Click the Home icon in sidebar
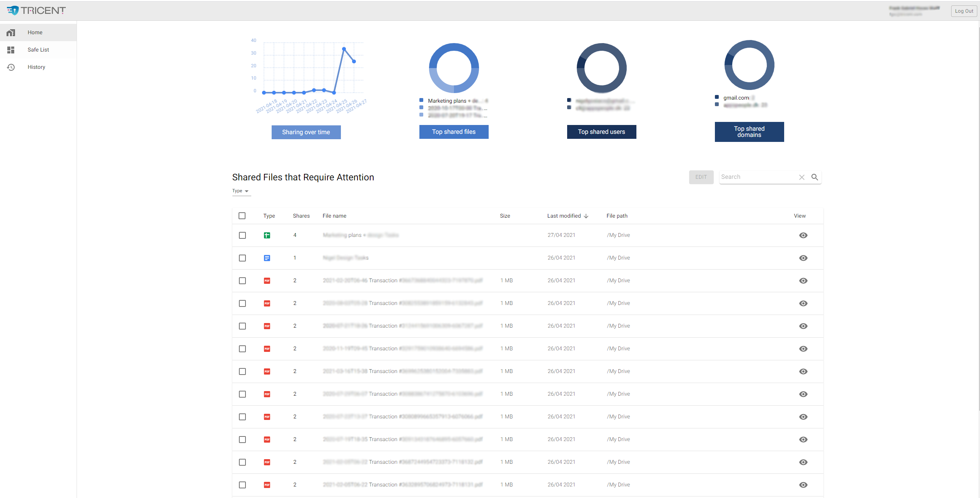Image resolution: width=980 pixels, height=498 pixels. click(x=11, y=33)
